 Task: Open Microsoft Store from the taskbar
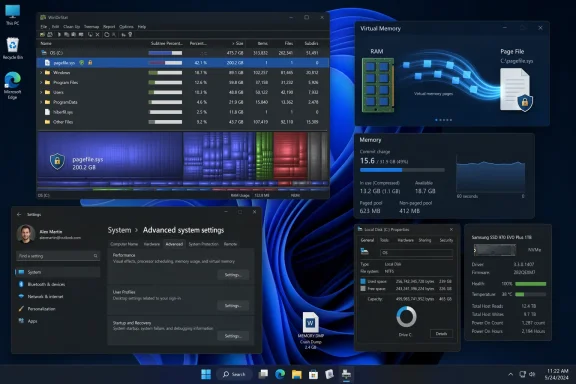coord(313,374)
